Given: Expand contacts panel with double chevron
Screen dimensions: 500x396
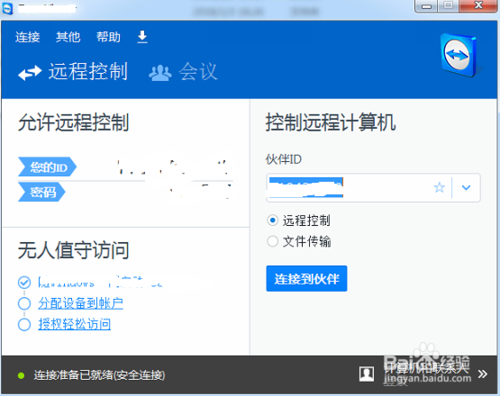Looking at the screenshot, I should pos(482,374).
